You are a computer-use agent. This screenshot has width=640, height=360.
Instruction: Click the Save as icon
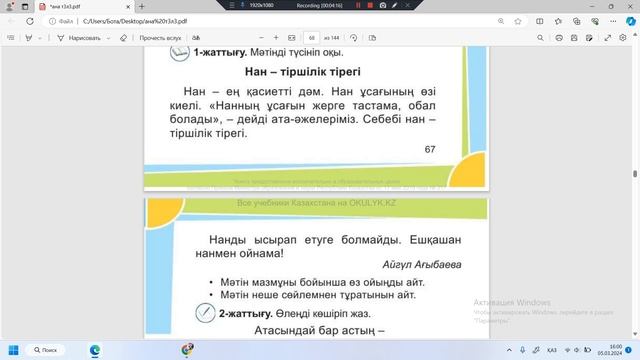(589, 38)
